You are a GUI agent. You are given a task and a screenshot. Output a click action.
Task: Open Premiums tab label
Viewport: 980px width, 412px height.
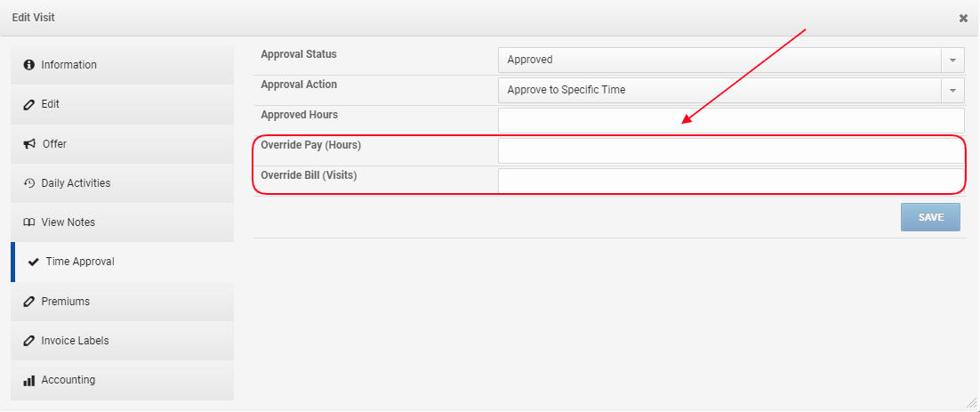66,302
